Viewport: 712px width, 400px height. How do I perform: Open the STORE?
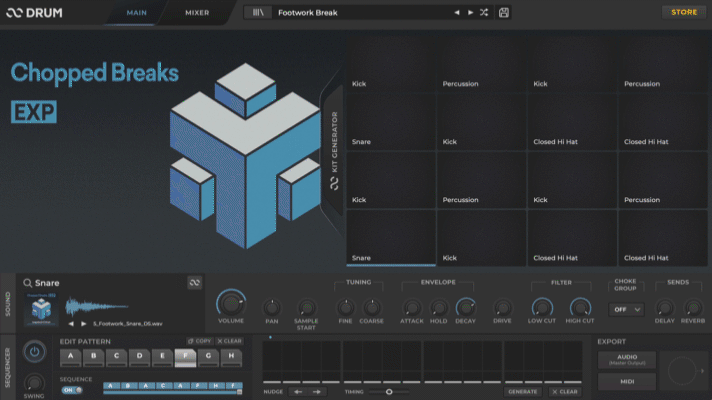(684, 12)
